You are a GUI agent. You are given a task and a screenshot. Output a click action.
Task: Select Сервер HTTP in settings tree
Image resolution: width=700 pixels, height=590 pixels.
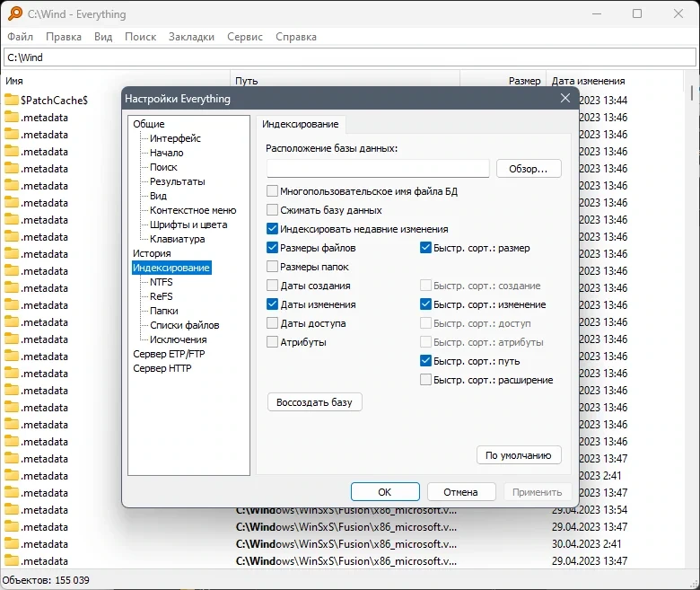coord(162,368)
